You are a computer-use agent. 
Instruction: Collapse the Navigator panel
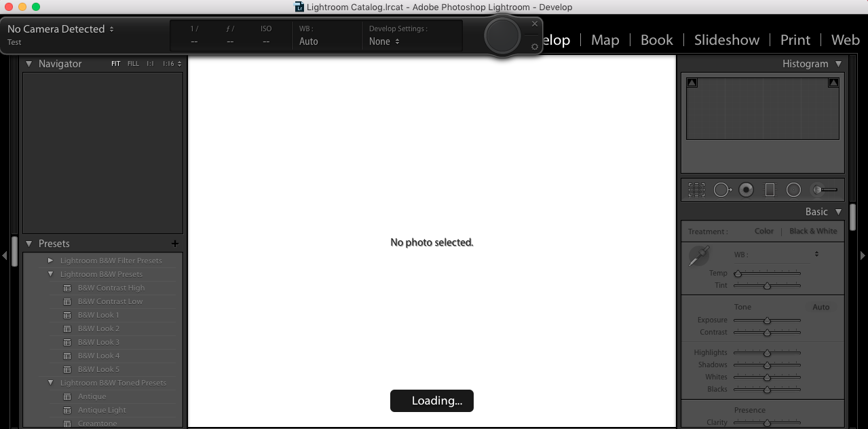pos(29,64)
